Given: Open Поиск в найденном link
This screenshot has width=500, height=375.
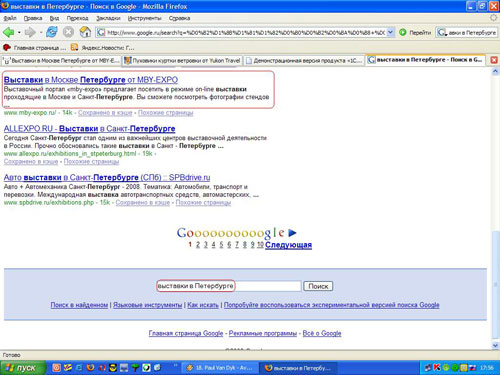Looking at the screenshot, I should (79, 305).
